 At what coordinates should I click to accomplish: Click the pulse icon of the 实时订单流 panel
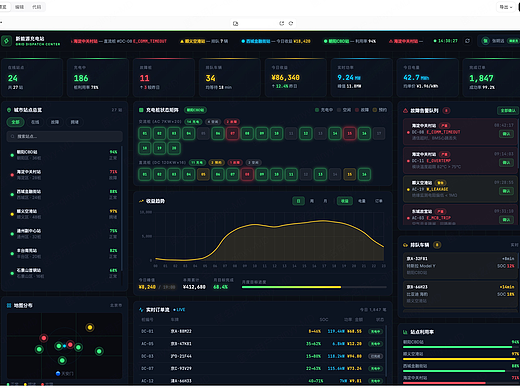(141, 310)
